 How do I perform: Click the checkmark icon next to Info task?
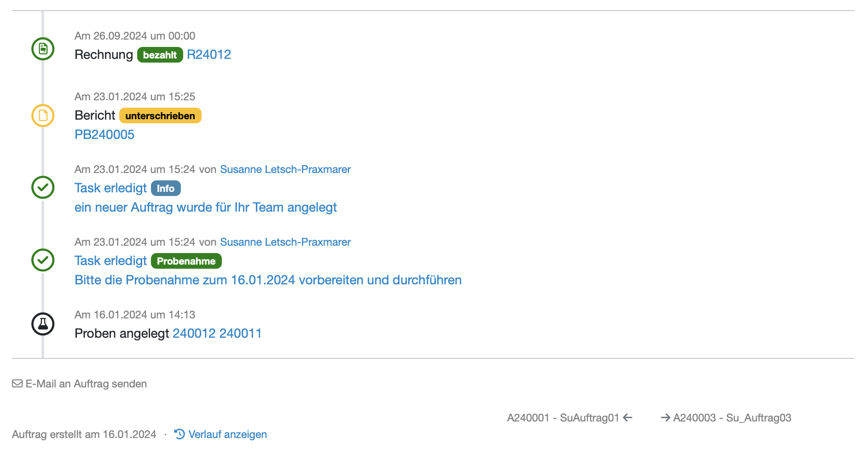(x=42, y=187)
